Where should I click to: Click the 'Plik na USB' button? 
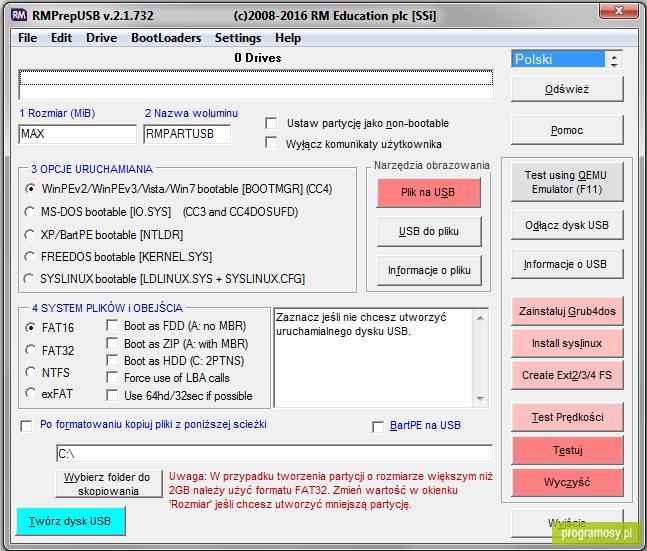pyautogui.click(x=428, y=192)
